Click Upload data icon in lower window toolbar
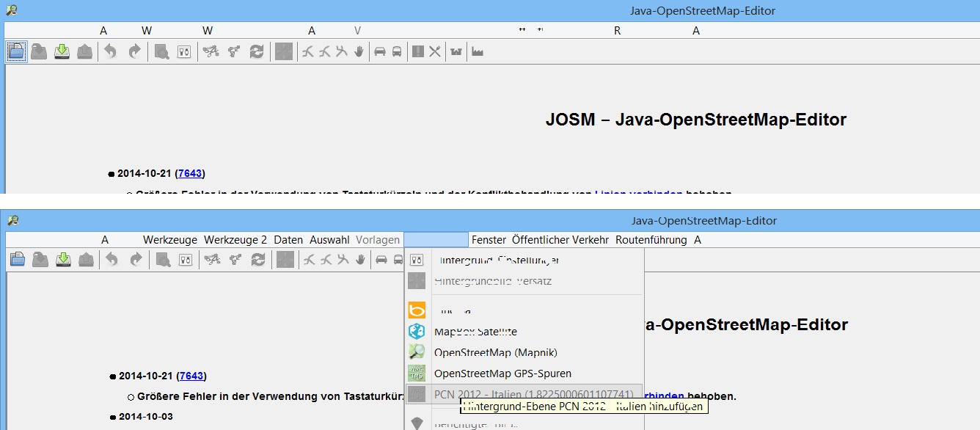This screenshot has height=430, width=980. point(86,258)
